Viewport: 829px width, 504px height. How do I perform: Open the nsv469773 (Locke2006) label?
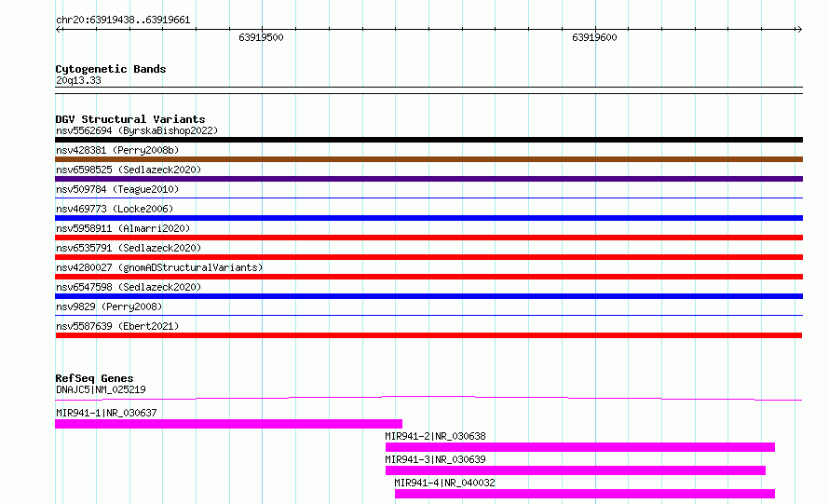click(x=115, y=209)
